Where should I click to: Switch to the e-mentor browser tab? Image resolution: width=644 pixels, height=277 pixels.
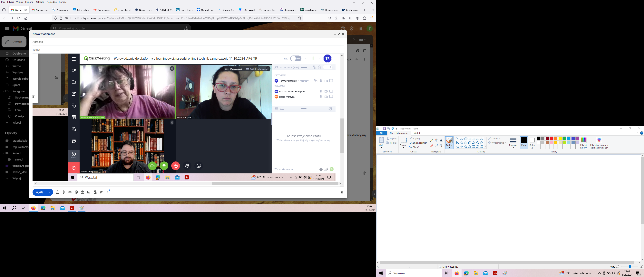(122, 10)
